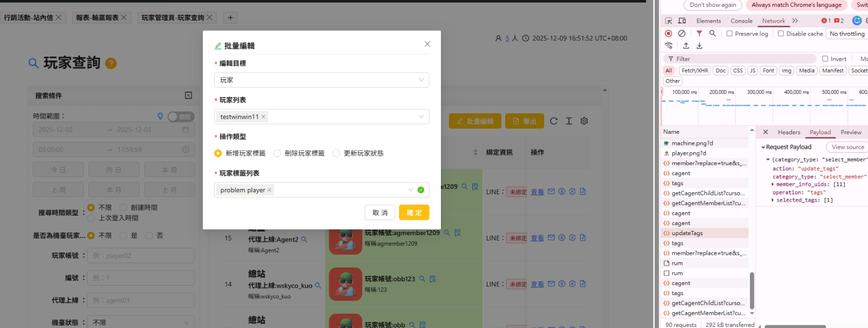The image size is (868, 328).
Task: Open the table settings gear icon
Action: click(584, 121)
